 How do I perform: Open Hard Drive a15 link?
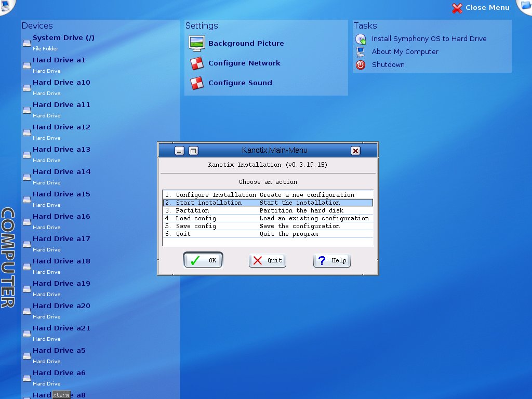61,194
